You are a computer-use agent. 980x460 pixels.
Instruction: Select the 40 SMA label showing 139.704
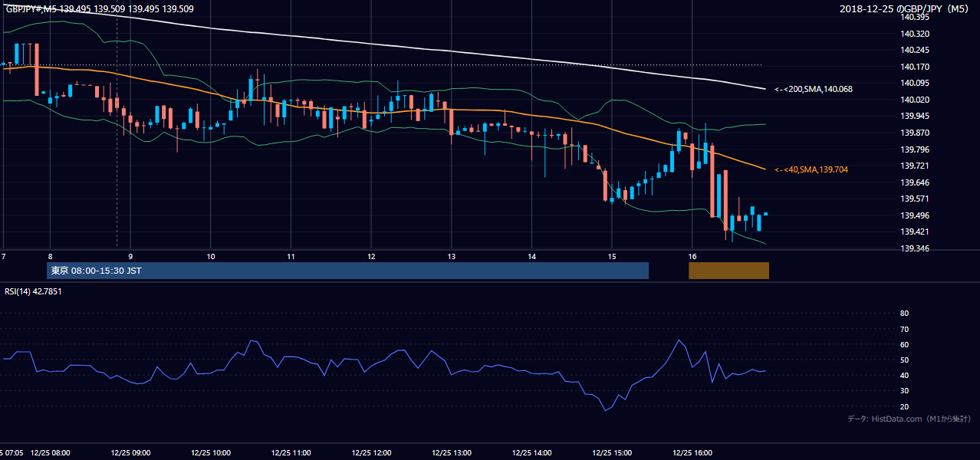(x=811, y=169)
